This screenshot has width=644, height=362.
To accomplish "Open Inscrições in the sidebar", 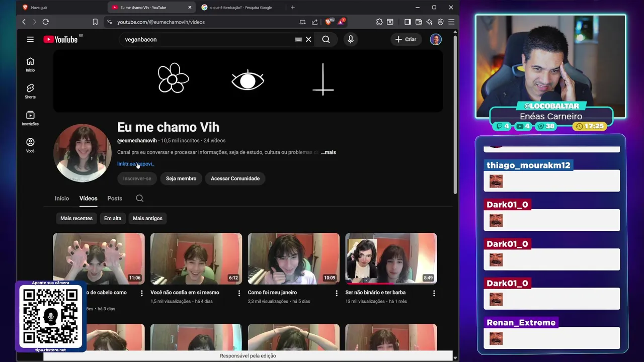I will [x=30, y=118].
